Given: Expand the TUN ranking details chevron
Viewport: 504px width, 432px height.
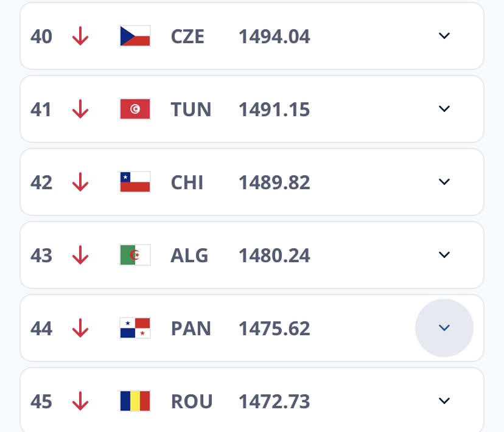Looking at the screenshot, I should point(444,109).
